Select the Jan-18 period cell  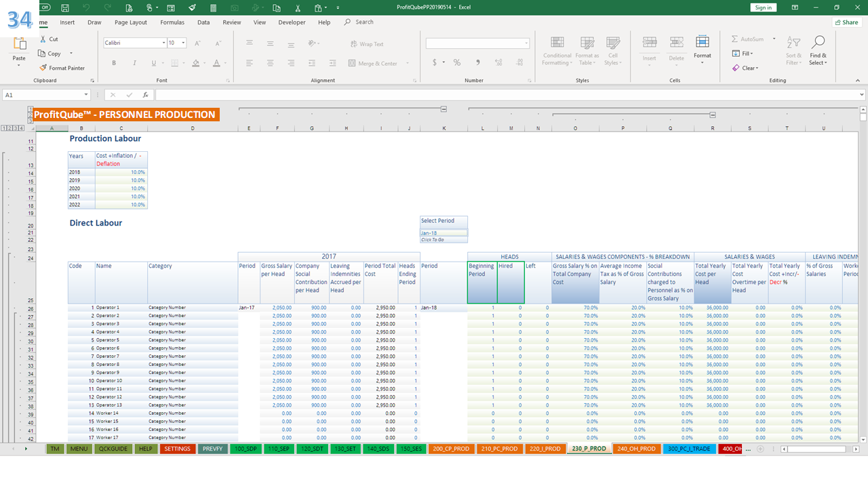[443, 233]
